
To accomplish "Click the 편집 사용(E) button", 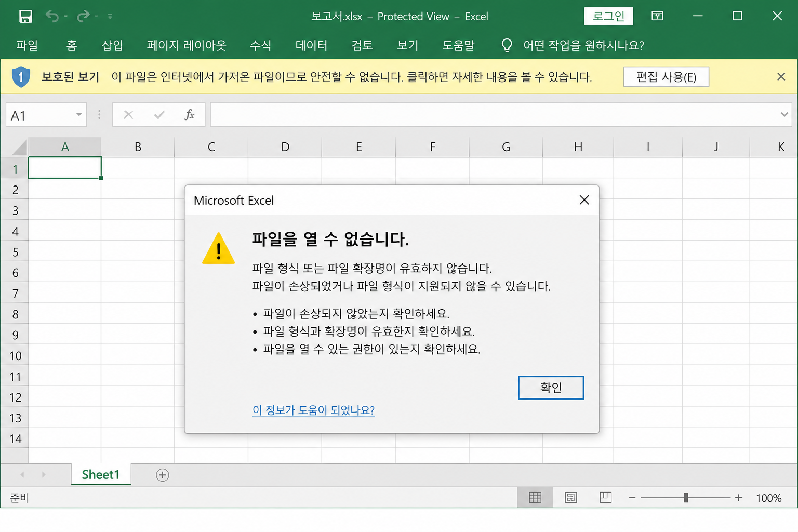I will pos(666,77).
